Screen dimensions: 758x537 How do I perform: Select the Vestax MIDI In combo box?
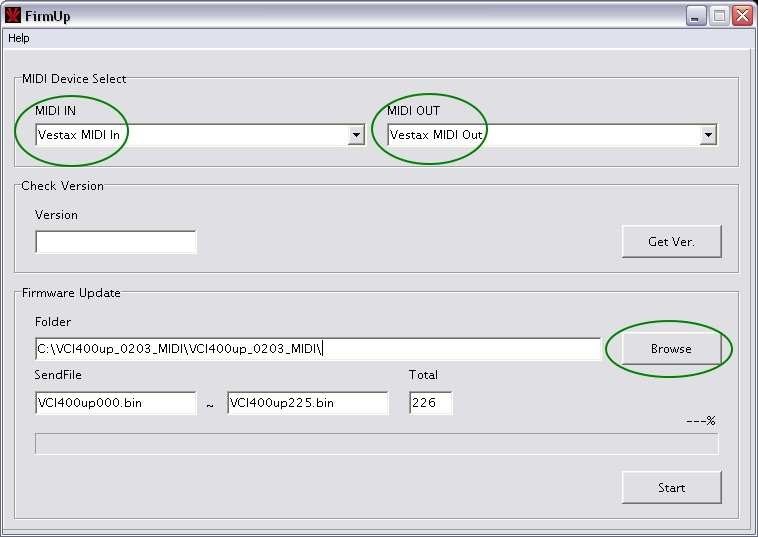click(x=200, y=135)
